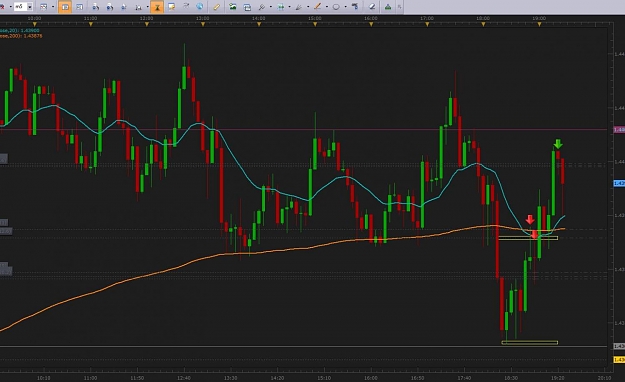The height and width of the screenshot is (382, 625).
Task: Click the yellow price label at the bottom right
Action: (x=619, y=360)
